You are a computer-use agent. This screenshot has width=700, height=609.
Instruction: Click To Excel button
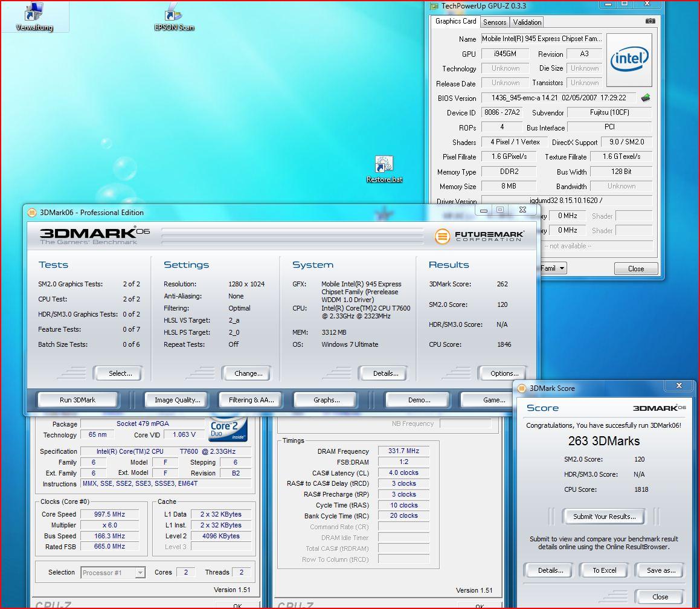[x=604, y=570]
